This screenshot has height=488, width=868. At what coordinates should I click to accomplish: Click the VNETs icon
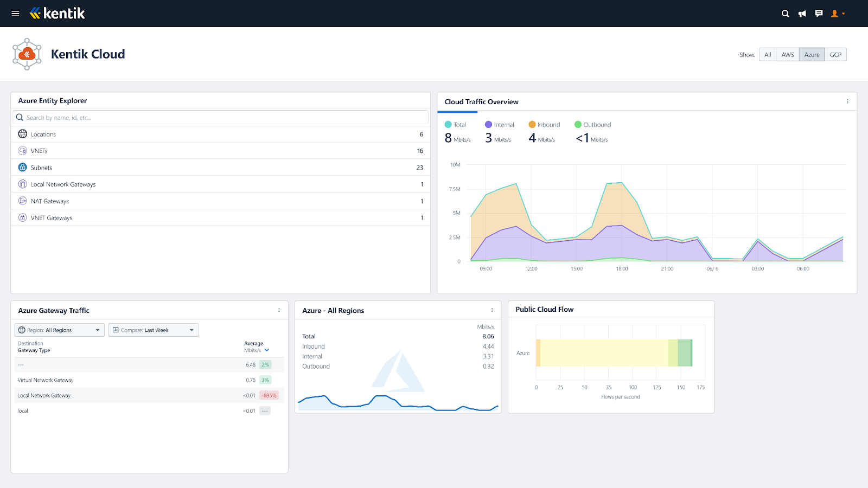click(23, 151)
